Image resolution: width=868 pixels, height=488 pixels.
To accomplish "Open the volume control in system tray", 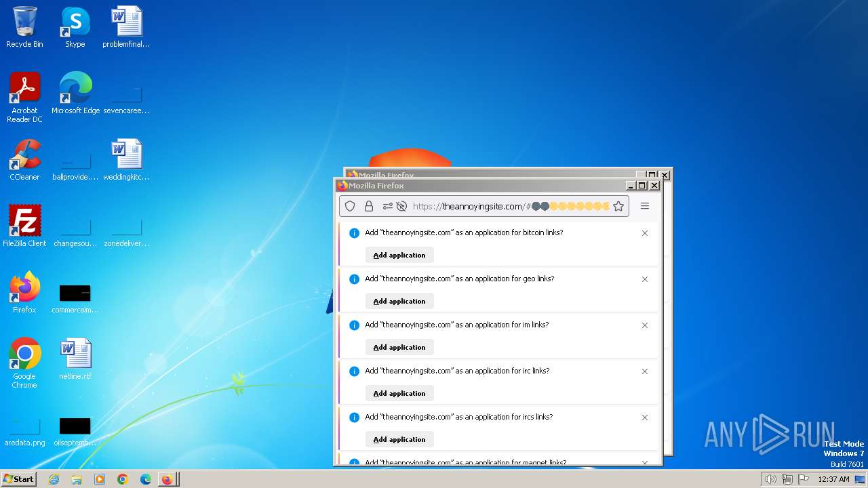I will (x=770, y=479).
